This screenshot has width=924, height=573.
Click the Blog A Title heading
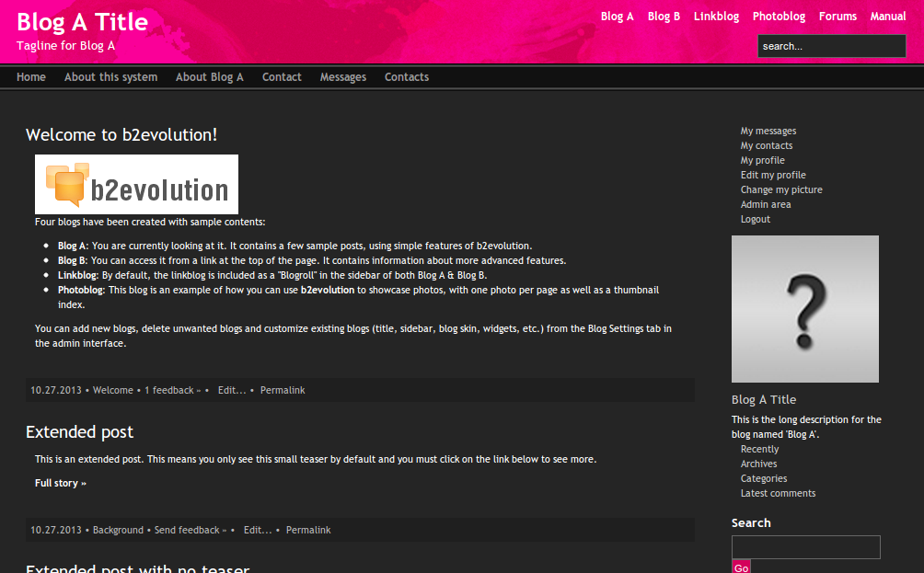pyautogui.click(x=82, y=22)
